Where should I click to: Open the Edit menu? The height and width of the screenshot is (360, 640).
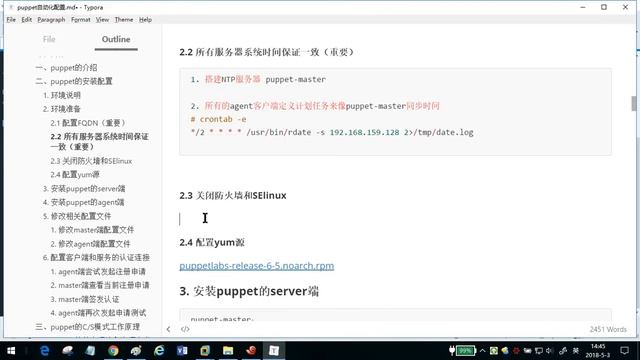pos(27,20)
